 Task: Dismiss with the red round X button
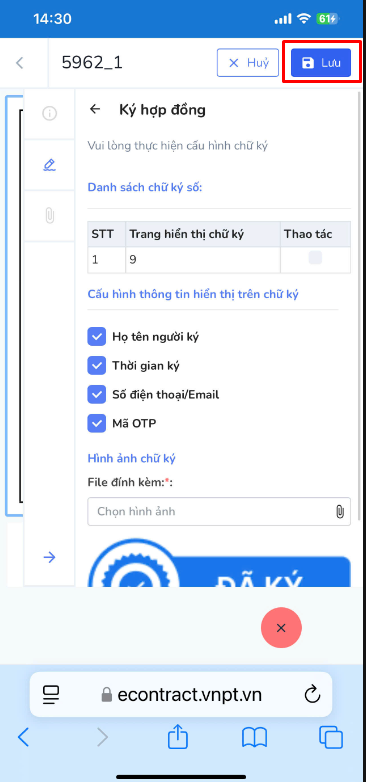(281, 627)
